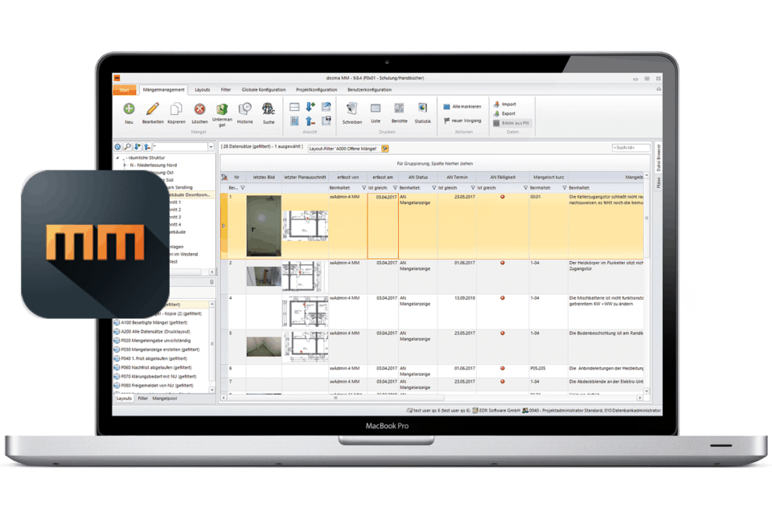
Task: Click the AN Termin column header
Action: point(457,177)
